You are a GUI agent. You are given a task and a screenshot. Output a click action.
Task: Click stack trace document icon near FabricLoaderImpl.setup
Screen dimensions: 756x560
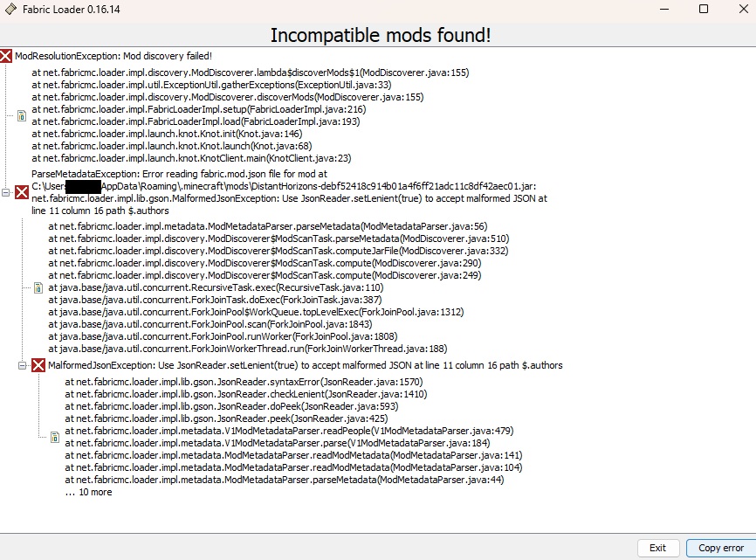(22, 116)
